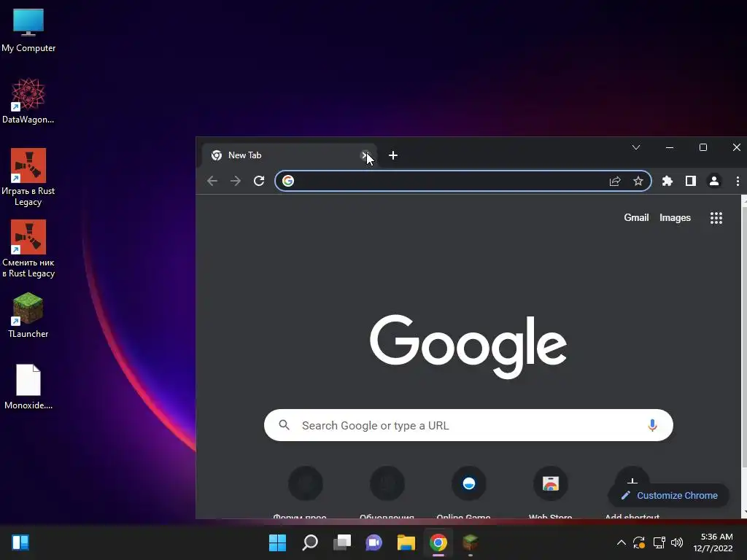Viewport: 747px width, 560px height.
Task: Reload the page in Chrome
Action: [x=259, y=181]
